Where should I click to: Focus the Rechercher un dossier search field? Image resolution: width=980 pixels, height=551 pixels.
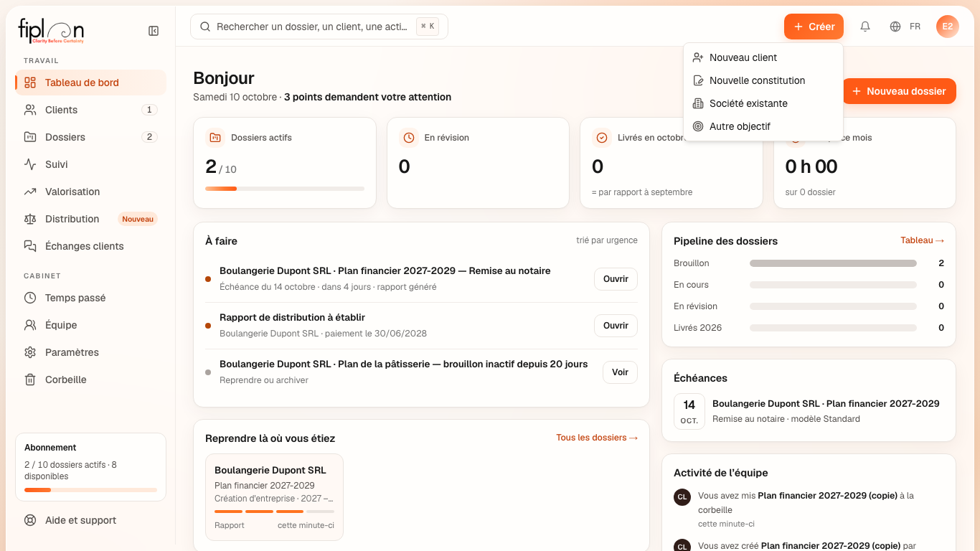(319, 27)
